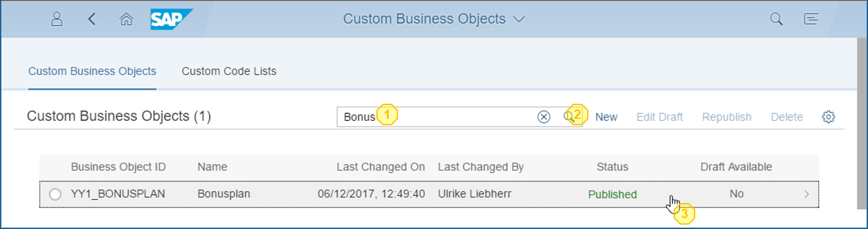Select the Custom Business Objects tab
This screenshot has width=868, height=229.
click(x=92, y=71)
